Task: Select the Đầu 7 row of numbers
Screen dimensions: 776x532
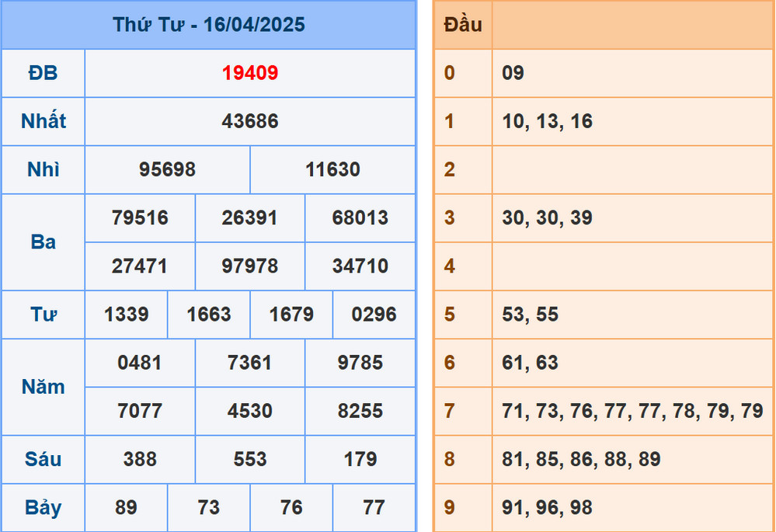Action: tap(632, 411)
